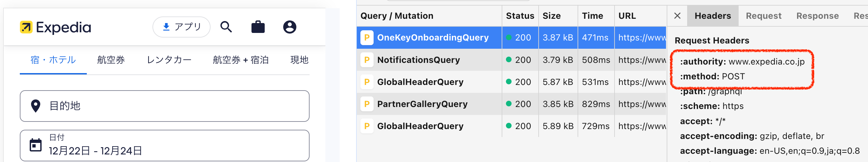Select the first GlobalHeaderQuery row
The height and width of the screenshot is (162, 868).
tap(511, 82)
